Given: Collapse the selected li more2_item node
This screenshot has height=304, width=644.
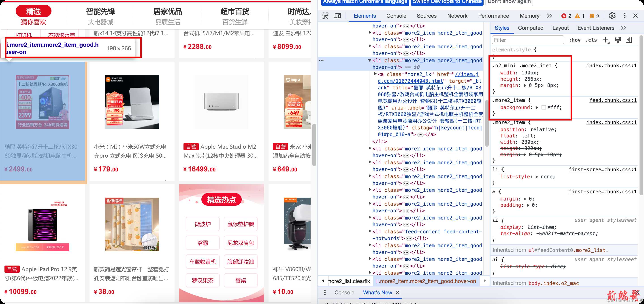Looking at the screenshot, I should [x=369, y=60].
